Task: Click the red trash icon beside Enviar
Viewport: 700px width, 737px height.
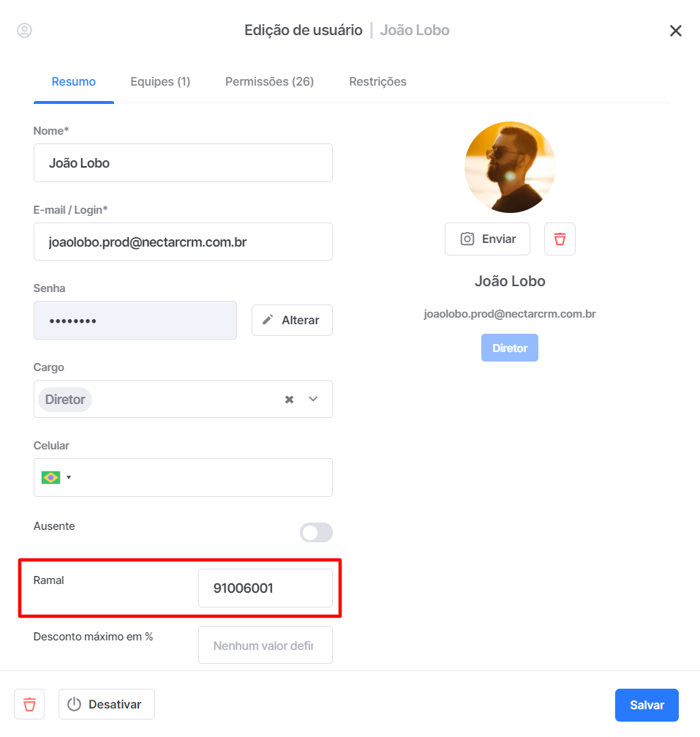Action: [560, 239]
